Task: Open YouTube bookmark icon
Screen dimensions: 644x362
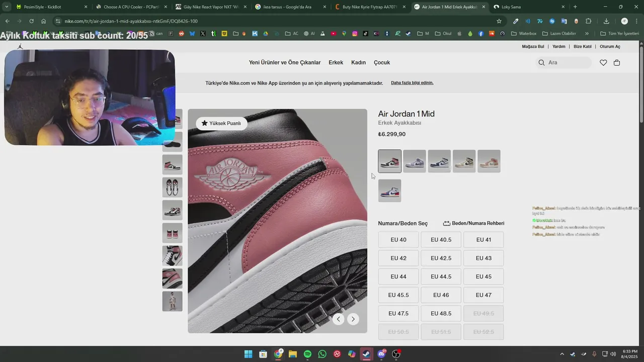Action: click(334, 34)
